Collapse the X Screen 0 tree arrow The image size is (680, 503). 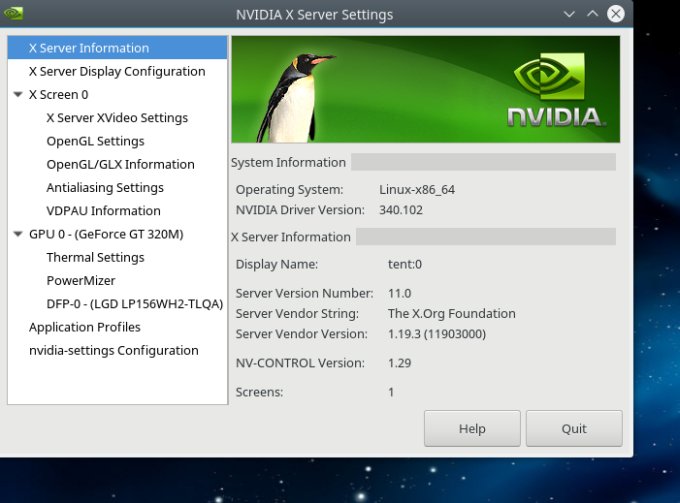(x=18, y=94)
